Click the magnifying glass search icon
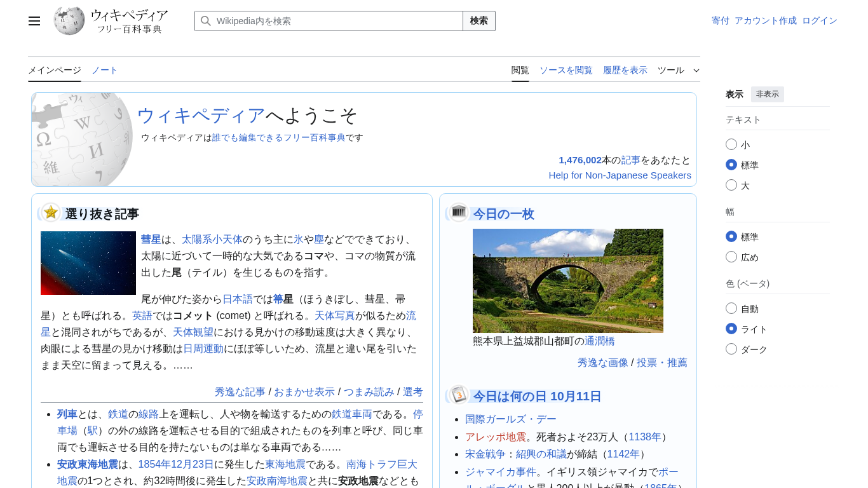The image size is (868, 488). point(206,21)
